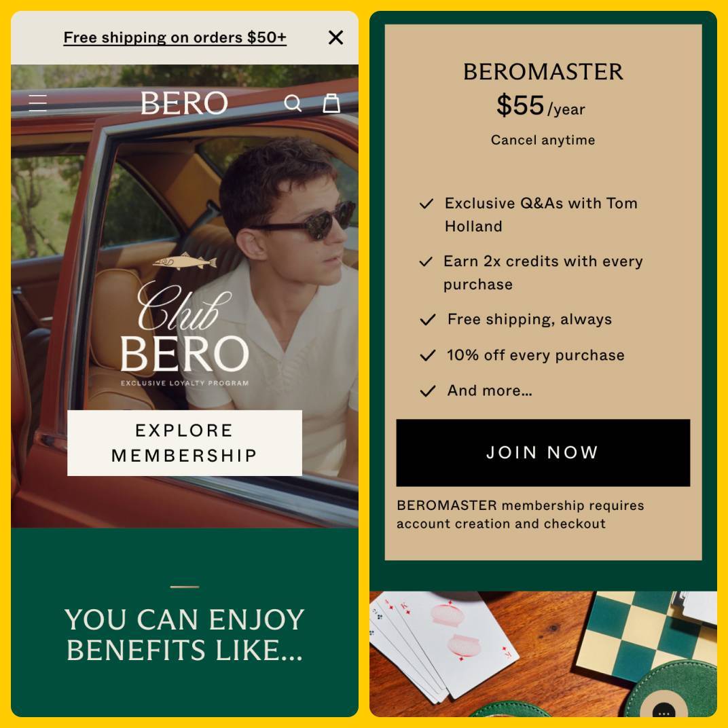728x728 pixels.
Task: Click the And more... benefit text
Action: click(x=490, y=390)
